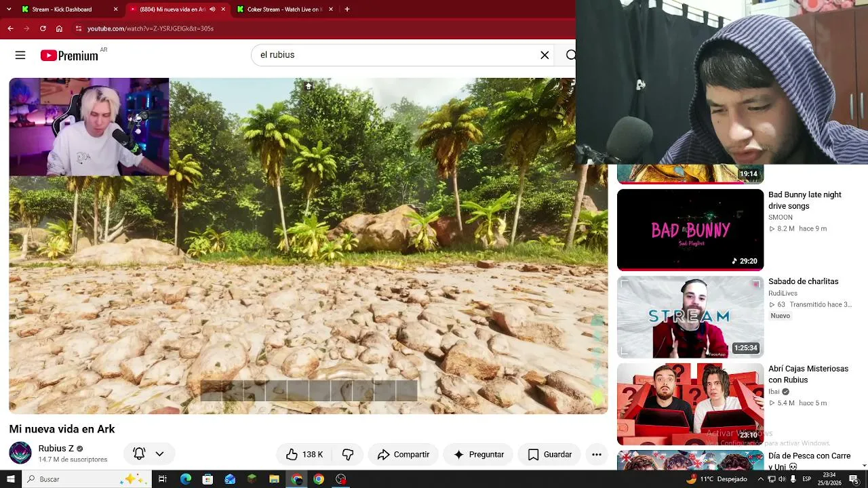The width and height of the screenshot is (868, 488).
Task: Open the taskbar clock showing 23:34
Action: tap(829, 479)
